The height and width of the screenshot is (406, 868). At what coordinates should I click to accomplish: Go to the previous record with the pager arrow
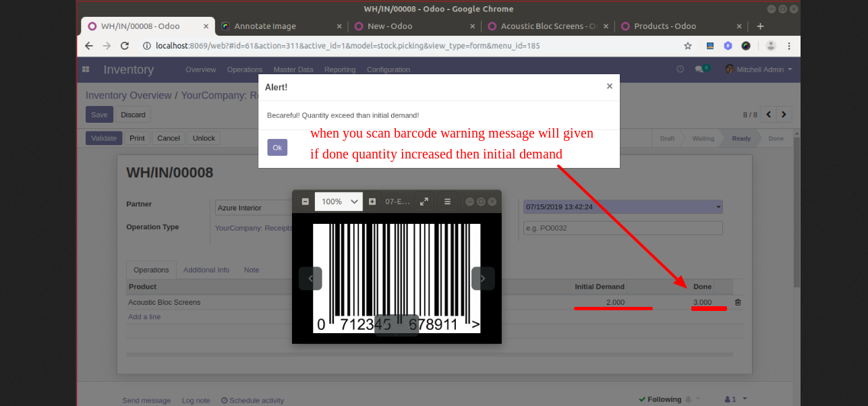point(768,115)
